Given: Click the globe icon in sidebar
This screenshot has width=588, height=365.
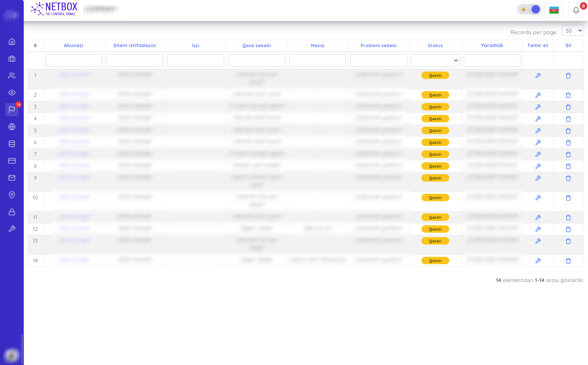Looking at the screenshot, I should click(x=12, y=127).
